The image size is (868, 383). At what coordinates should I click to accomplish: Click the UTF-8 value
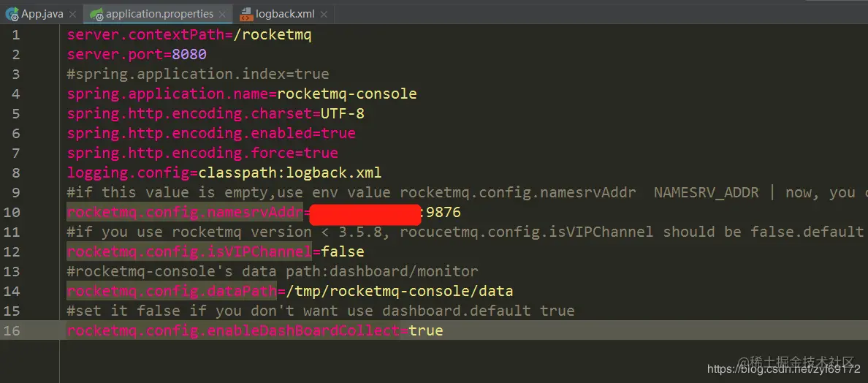point(342,114)
